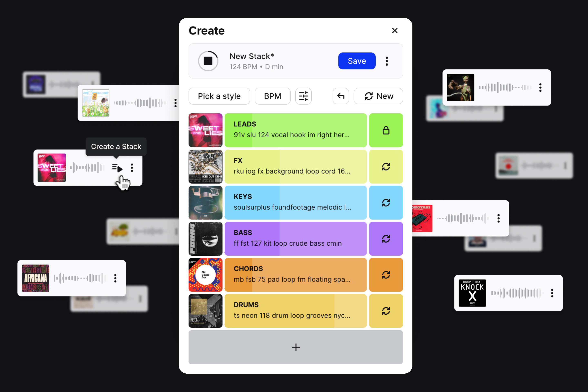Viewport: 588px width, 392px height.
Task: Open the Pick a style dropdown
Action: point(218,96)
